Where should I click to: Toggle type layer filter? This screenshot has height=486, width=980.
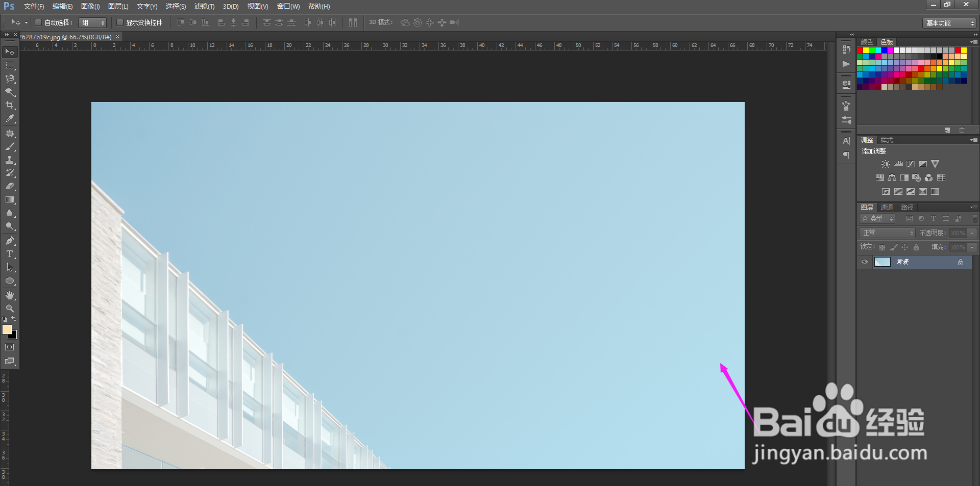coord(934,219)
